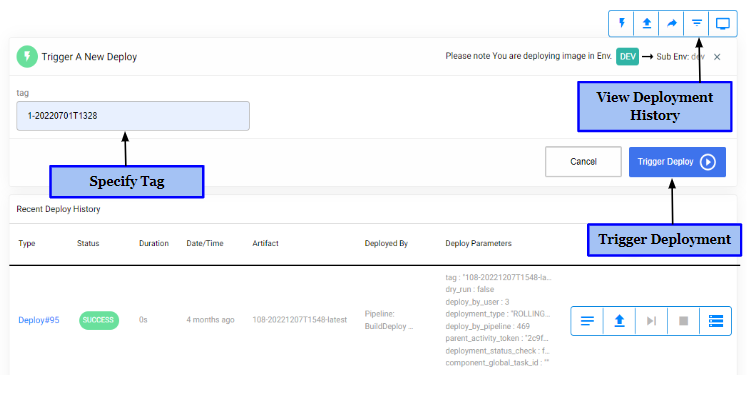
Task: Click the tag input field with 1-20220701T1328
Action: point(133,116)
